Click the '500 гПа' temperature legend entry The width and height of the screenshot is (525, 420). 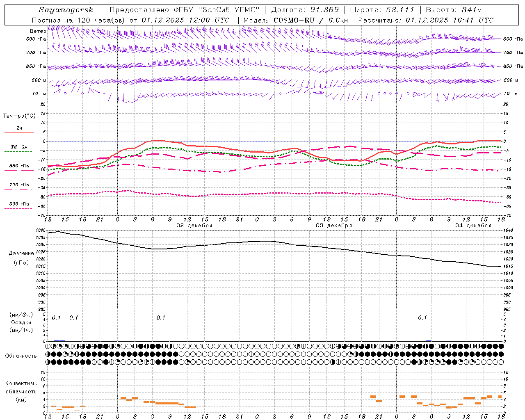pyautogui.click(x=19, y=203)
